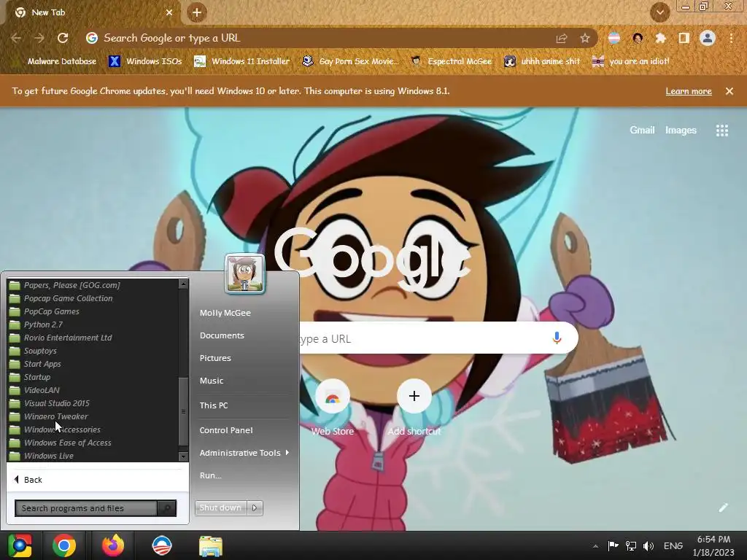Click the Shut down button
Viewport: 747px width, 560px height.
point(220,507)
